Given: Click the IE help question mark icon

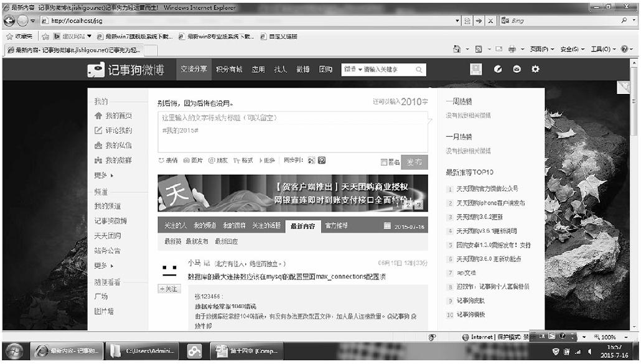Looking at the screenshot, I should [x=624, y=49].
